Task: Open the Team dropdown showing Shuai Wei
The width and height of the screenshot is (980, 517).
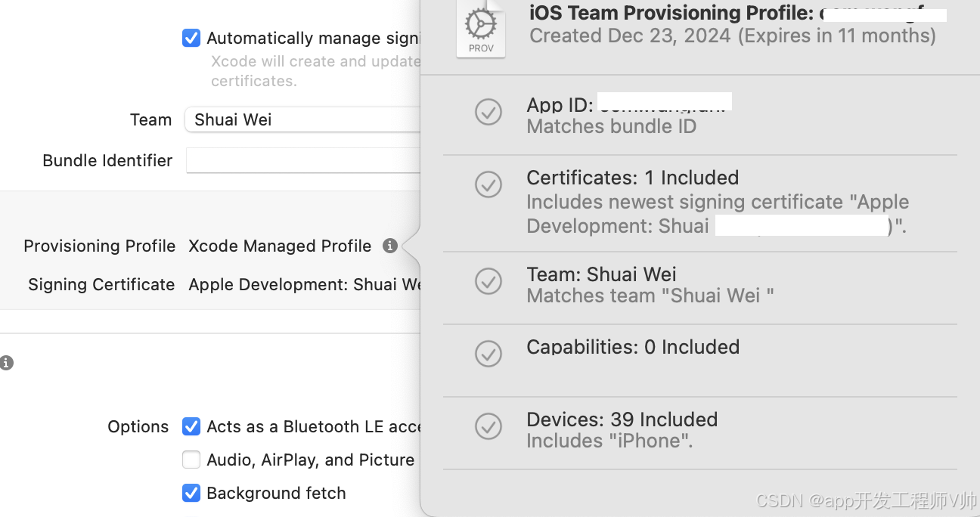Action: [x=302, y=119]
